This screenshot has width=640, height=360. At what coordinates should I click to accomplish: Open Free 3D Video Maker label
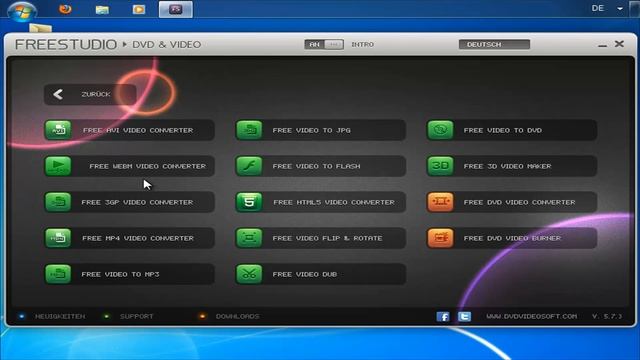point(507,166)
